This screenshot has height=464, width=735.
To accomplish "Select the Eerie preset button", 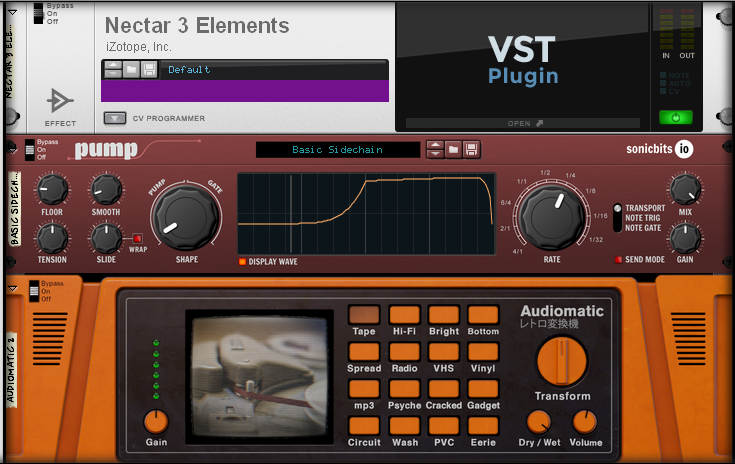I will coord(483,426).
